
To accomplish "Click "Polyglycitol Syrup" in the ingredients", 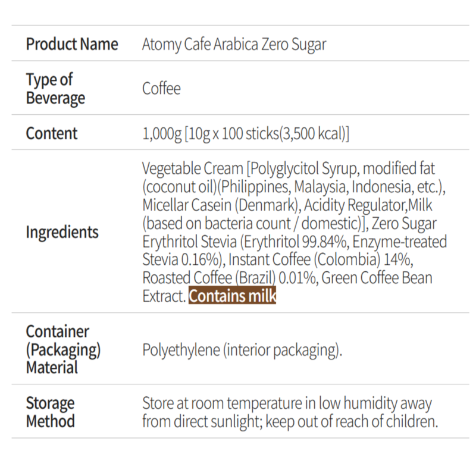I will click(302, 169).
